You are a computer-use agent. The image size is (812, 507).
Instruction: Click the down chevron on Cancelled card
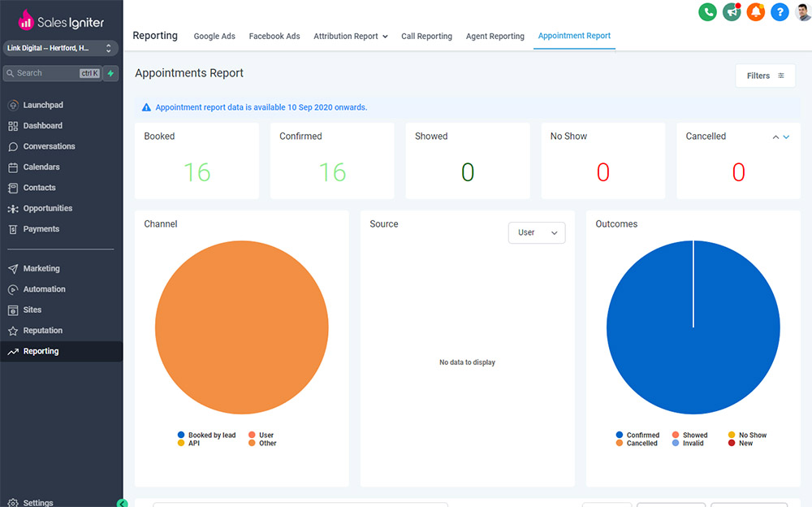[x=786, y=136]
